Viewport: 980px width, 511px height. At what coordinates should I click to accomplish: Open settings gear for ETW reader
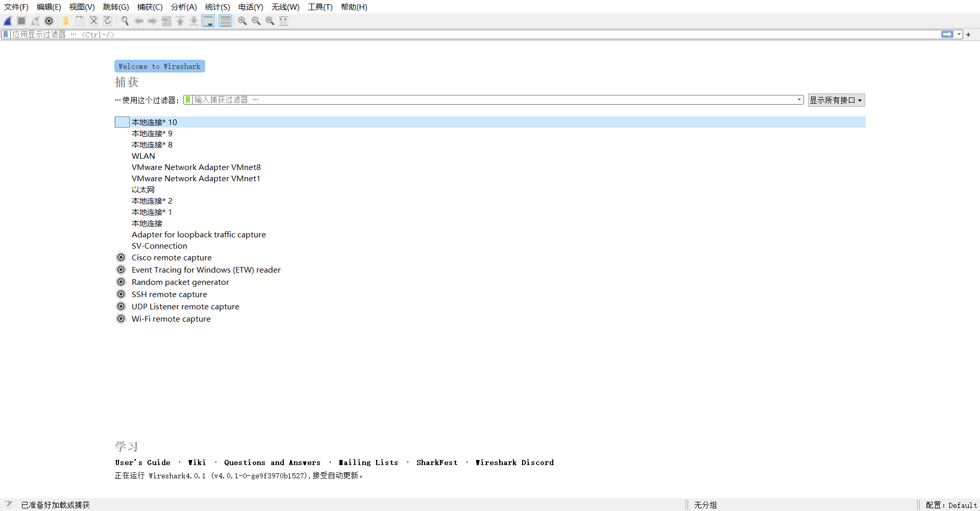point(121,270)
